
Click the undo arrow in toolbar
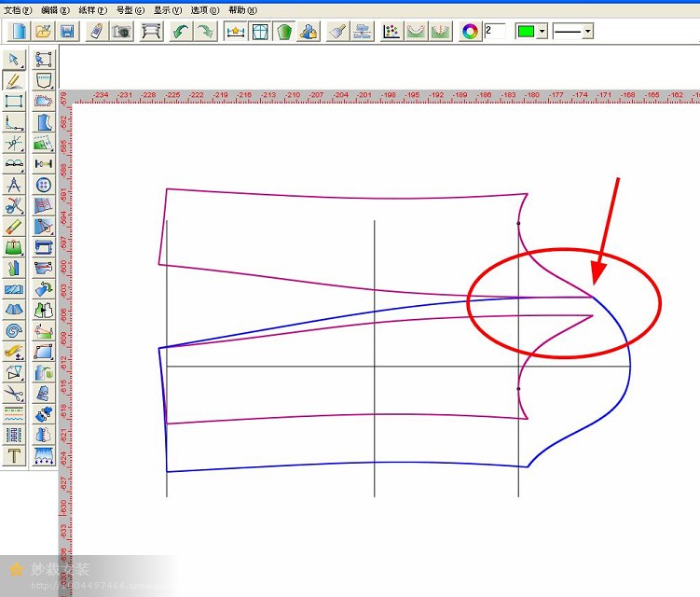point(181,31)
